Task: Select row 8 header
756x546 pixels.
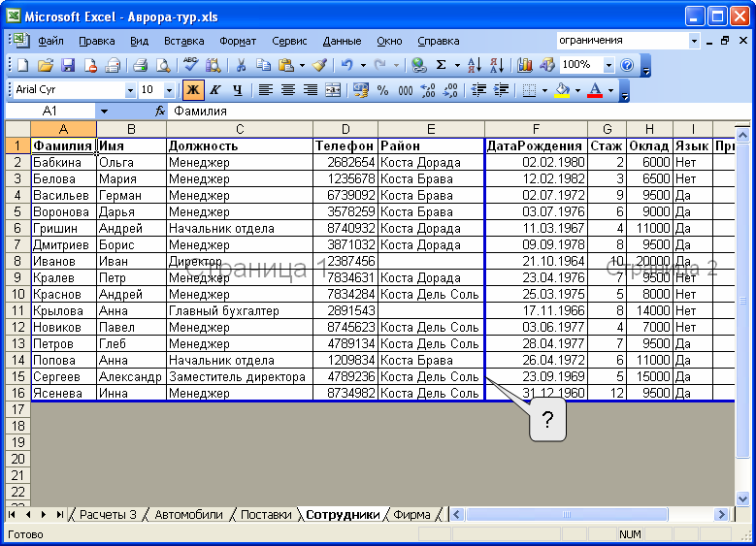Action: point(17,261)
